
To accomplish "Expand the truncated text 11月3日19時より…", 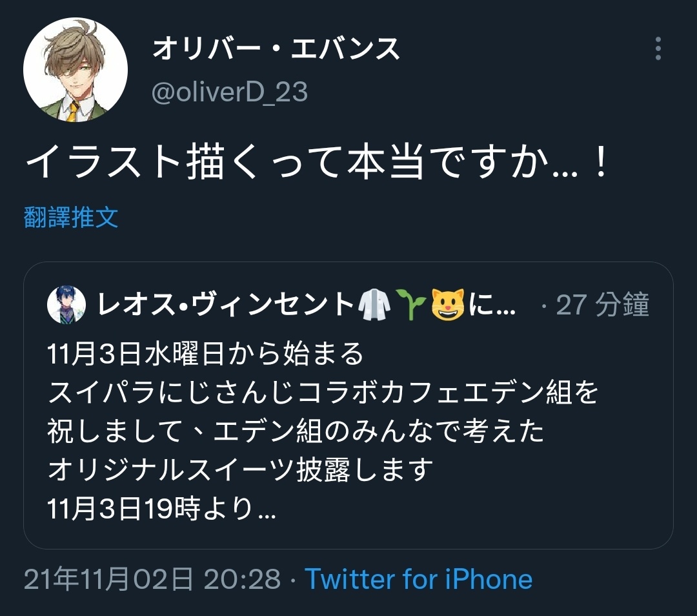I will click(x=162, y=508).
